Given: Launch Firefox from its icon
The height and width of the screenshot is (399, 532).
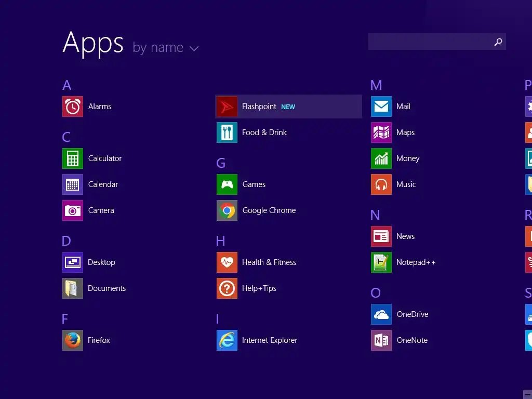Looking at the screenshot, I should [x=73, y=340].
